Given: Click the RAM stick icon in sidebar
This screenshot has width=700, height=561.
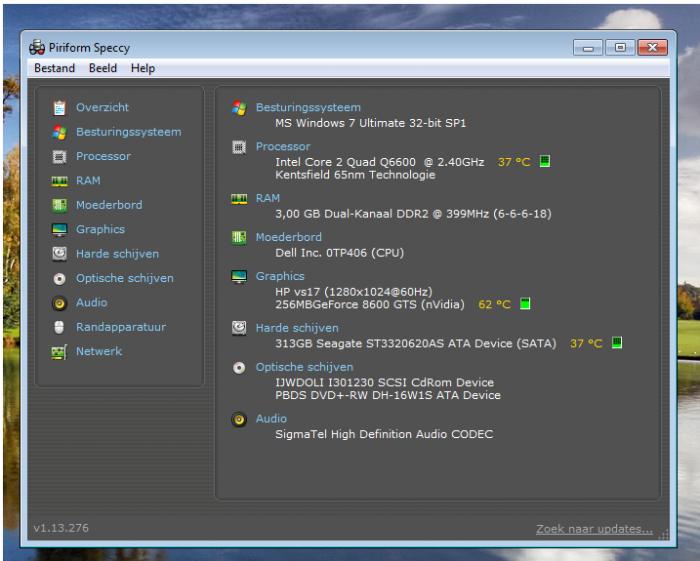Looking at the screenshot, I should (59, 181).
